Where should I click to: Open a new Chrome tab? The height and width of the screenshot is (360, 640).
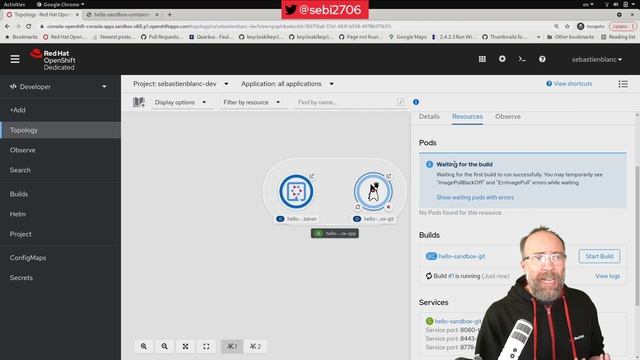coord(169,15)
